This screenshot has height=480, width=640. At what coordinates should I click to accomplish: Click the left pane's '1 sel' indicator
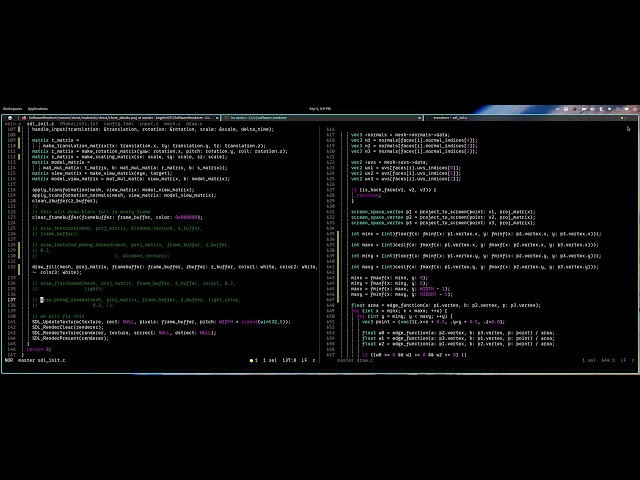pyautogui.click(x=270, y=360)
